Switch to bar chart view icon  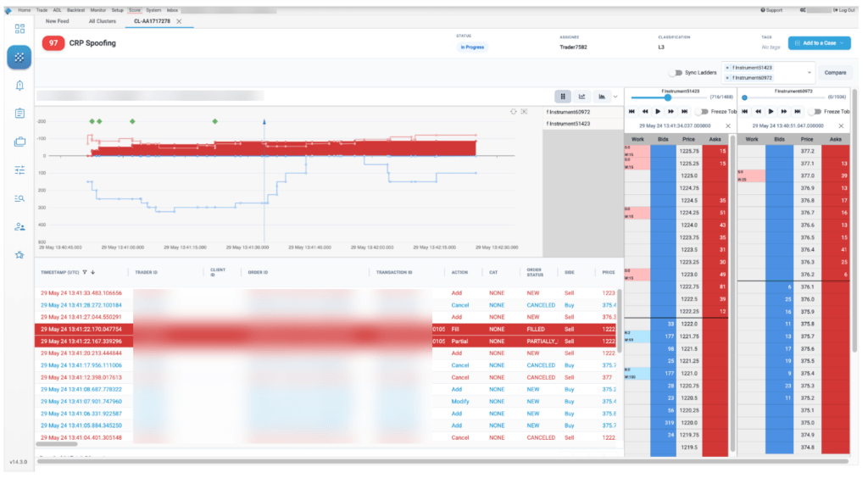tap(602, 97)
